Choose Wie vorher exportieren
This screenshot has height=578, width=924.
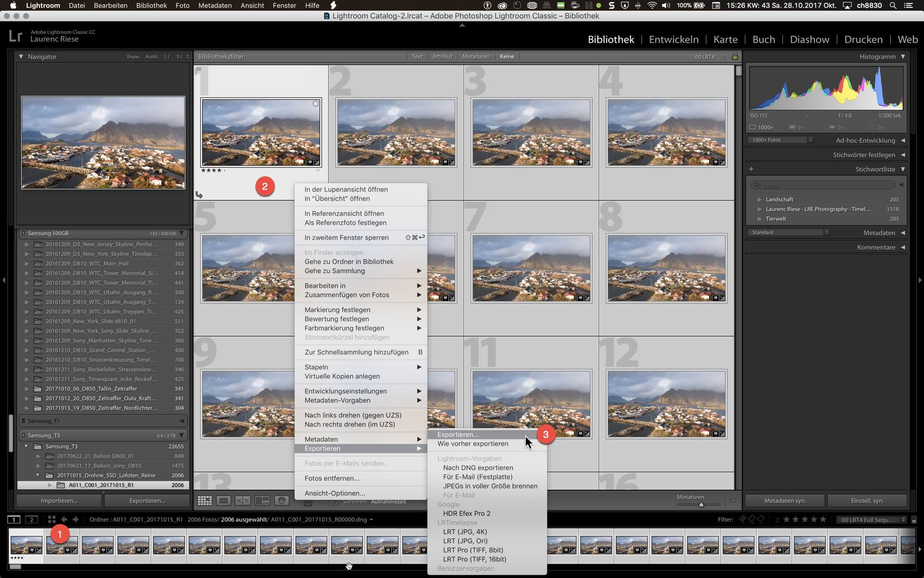point(487,444)
